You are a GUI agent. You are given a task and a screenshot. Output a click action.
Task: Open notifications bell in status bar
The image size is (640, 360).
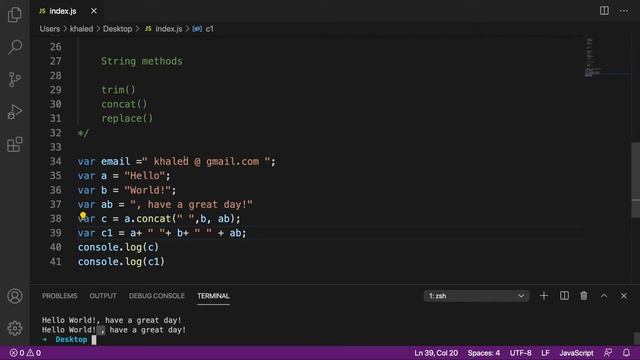tap(626, 353)
